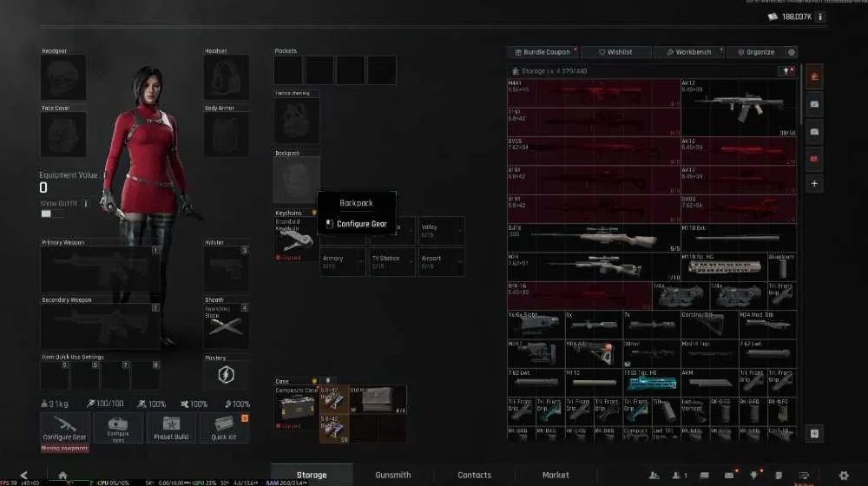This screenshot has height=486, width=868.
Task: Open the Valley keychain slot dropdown
Action: 441,231
